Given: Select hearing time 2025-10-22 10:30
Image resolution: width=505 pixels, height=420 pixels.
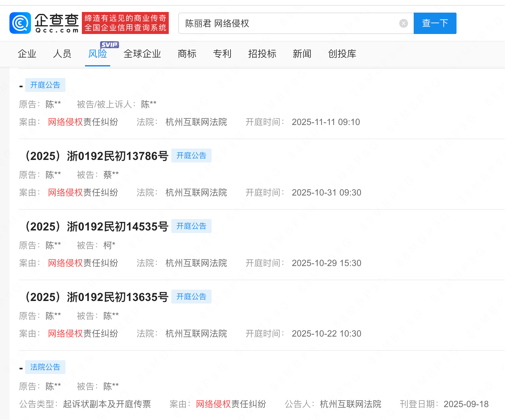Looking at the screenshot, I should pyautogui.click(x=326, y=334).
